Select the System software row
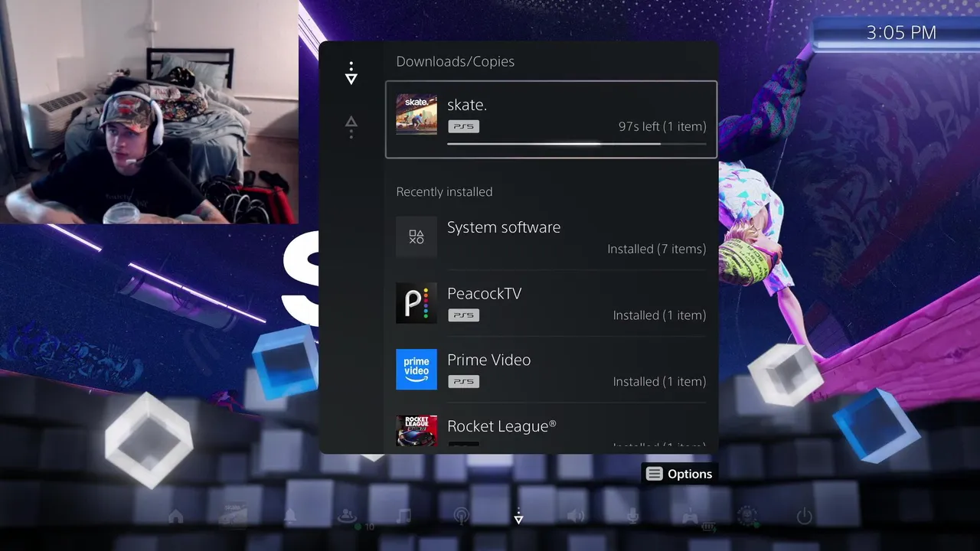 tap(551, 237)
